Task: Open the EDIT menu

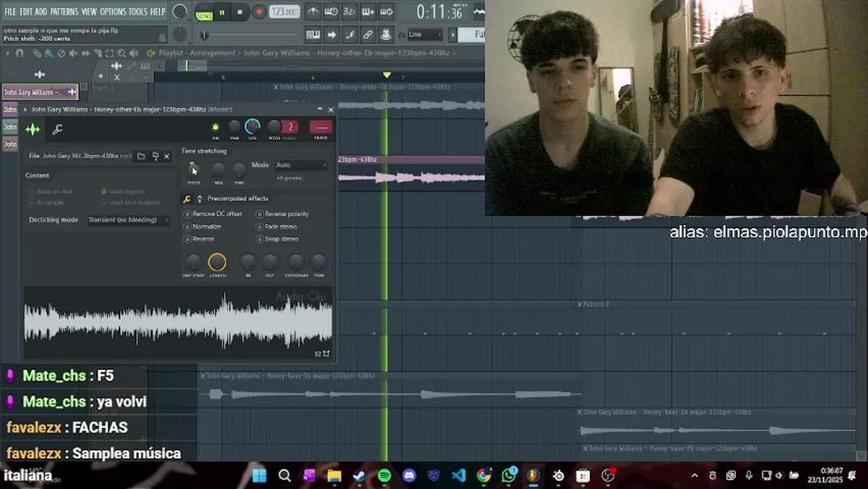Action: click(26, 12)
